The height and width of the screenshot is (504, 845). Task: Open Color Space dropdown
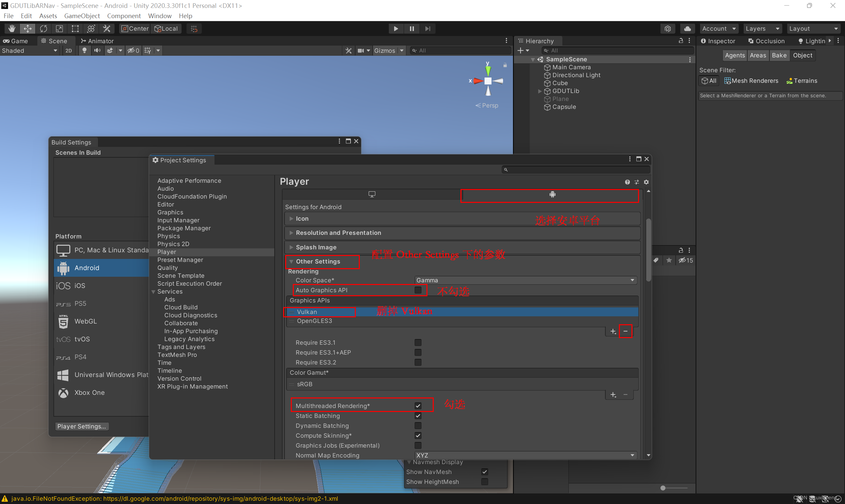click(x=525, y=280)
